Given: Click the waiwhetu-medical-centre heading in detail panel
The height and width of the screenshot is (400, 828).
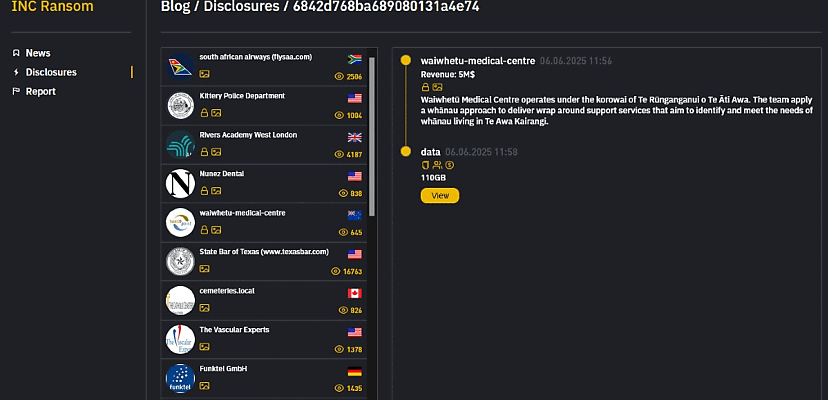Looking at the screenshot, I should pos(478,61).
